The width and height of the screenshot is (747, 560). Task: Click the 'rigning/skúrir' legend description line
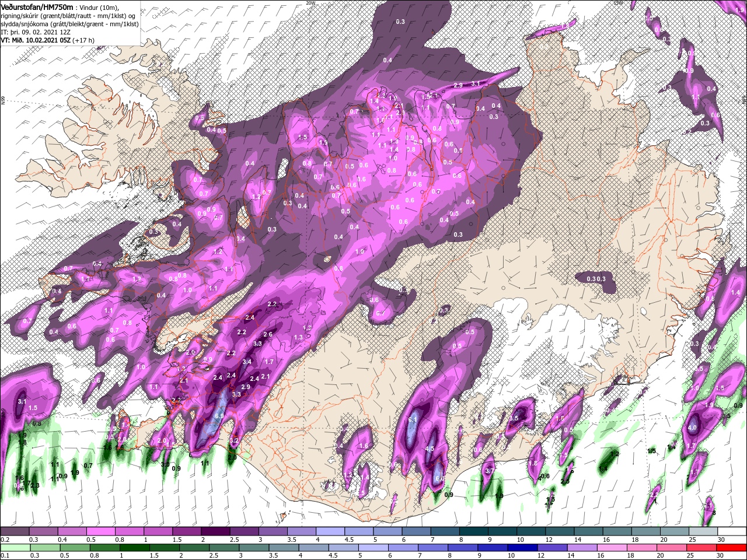(68, 15)
